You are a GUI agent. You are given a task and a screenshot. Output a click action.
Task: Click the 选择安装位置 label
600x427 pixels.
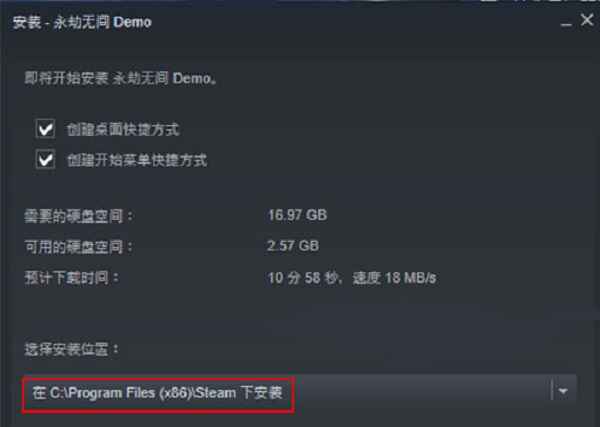click(72, 349)
